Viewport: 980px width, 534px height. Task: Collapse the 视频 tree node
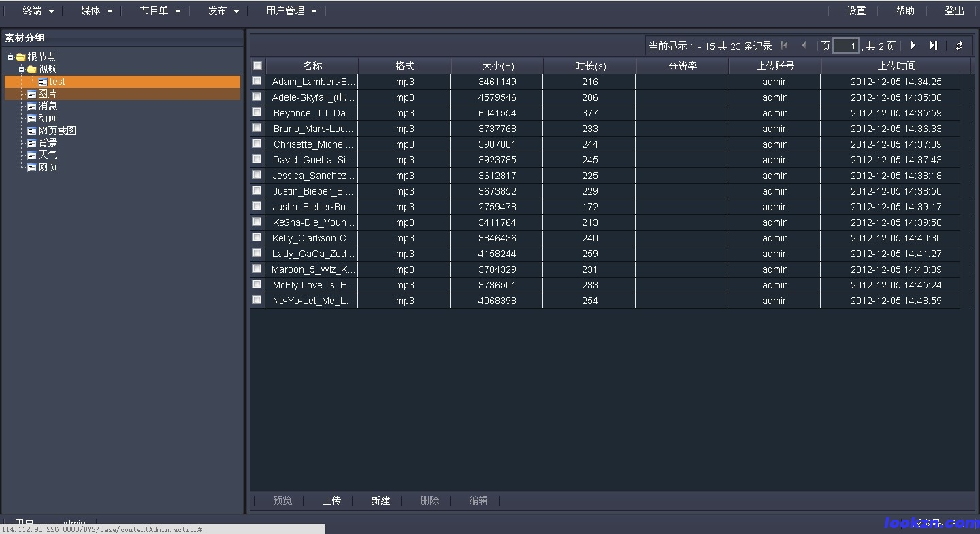click(21, 69)
